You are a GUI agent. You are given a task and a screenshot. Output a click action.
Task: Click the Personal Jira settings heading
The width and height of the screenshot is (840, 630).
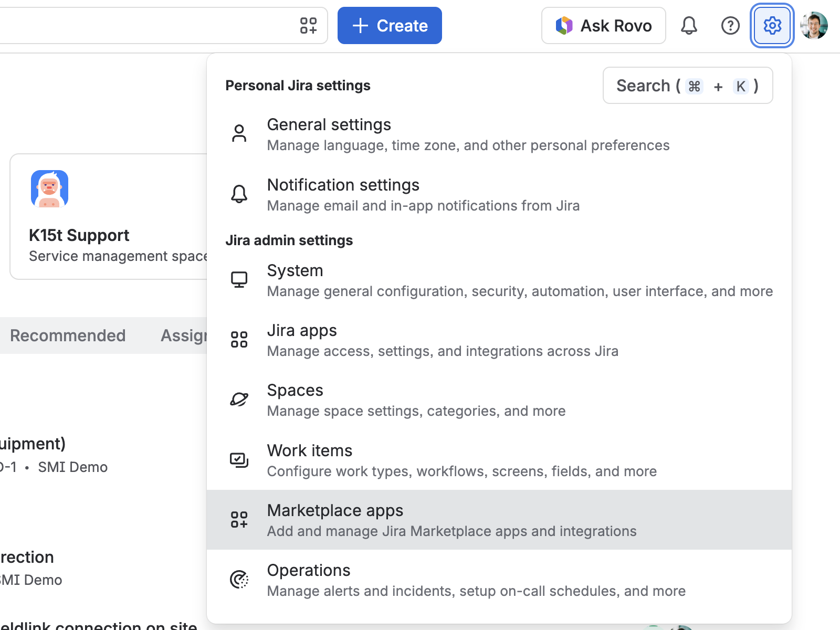(x=298, y=86)
